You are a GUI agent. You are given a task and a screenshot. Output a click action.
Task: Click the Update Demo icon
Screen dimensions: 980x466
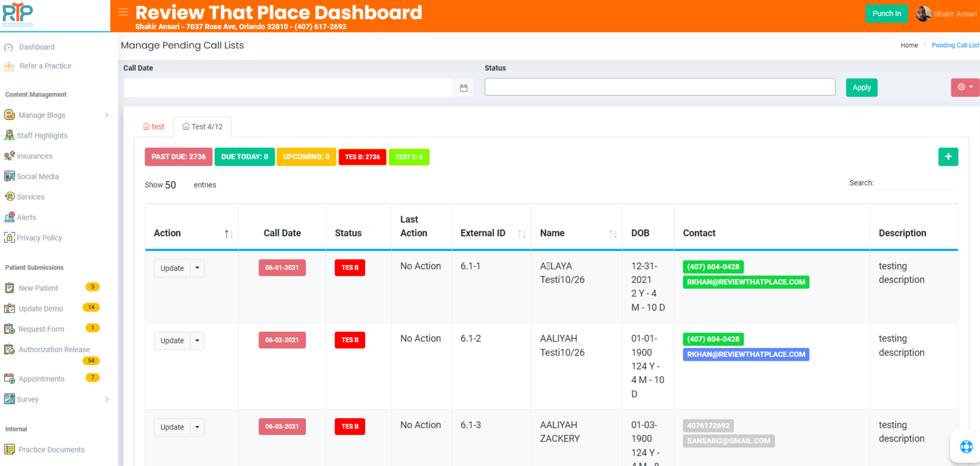[9, 309]
